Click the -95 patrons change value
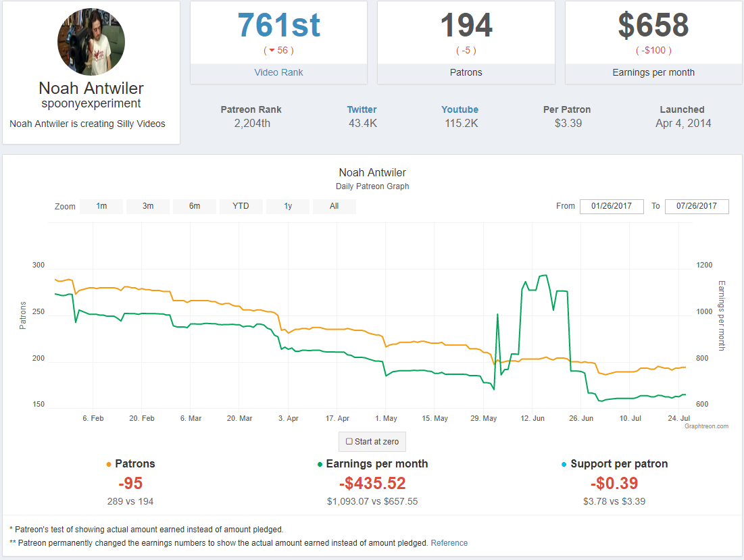This screenshot has height=560, width=744. pyautogui.click(x=130, y=483)
